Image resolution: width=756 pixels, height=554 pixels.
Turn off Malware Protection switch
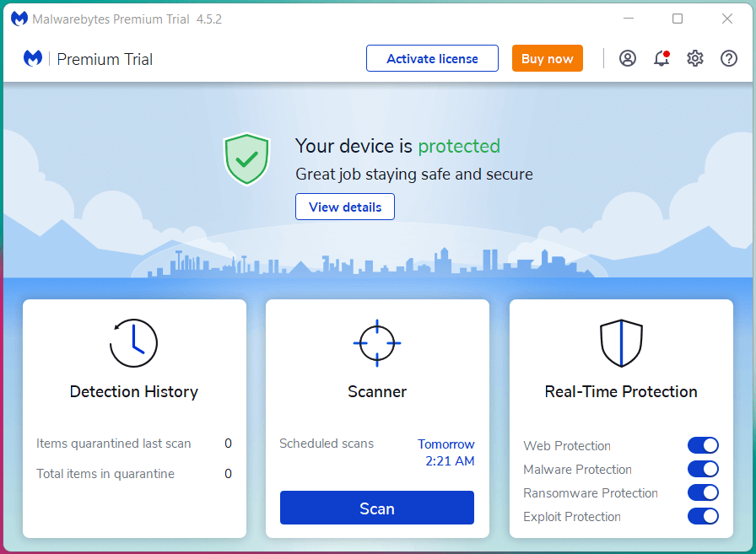click(x=703, y=469)
